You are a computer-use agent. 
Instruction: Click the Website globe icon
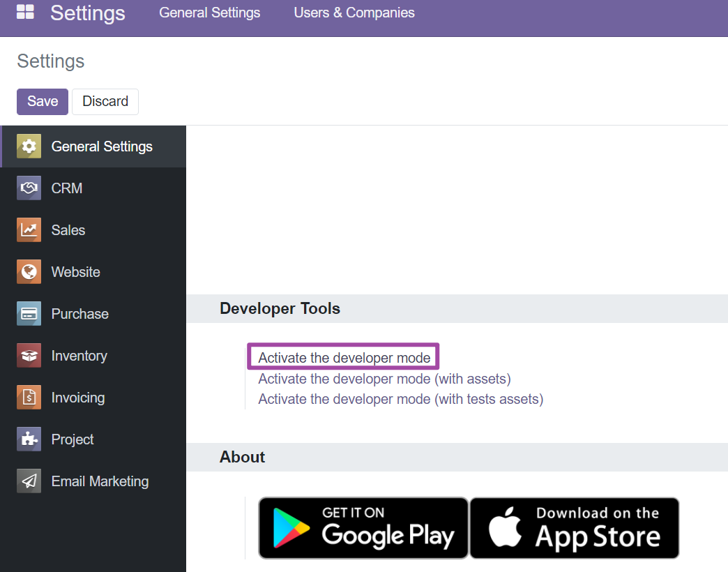tap(29, 272)
